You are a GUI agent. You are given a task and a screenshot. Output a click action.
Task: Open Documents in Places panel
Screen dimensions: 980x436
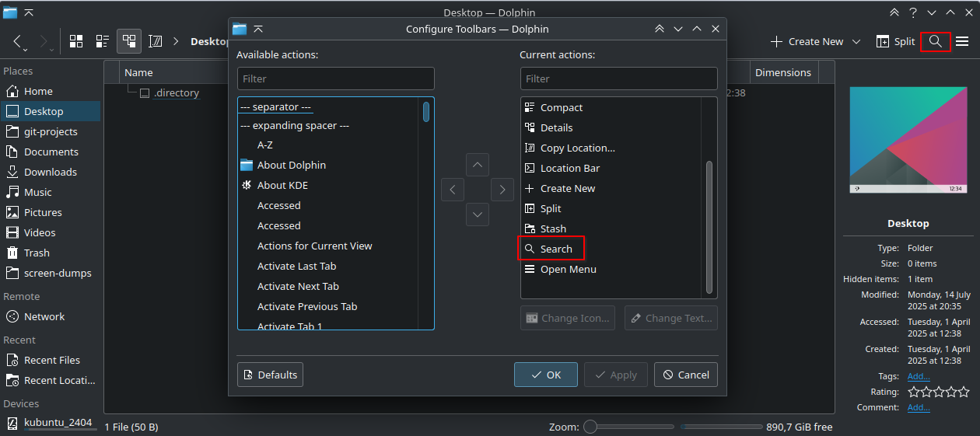(51, 152)
